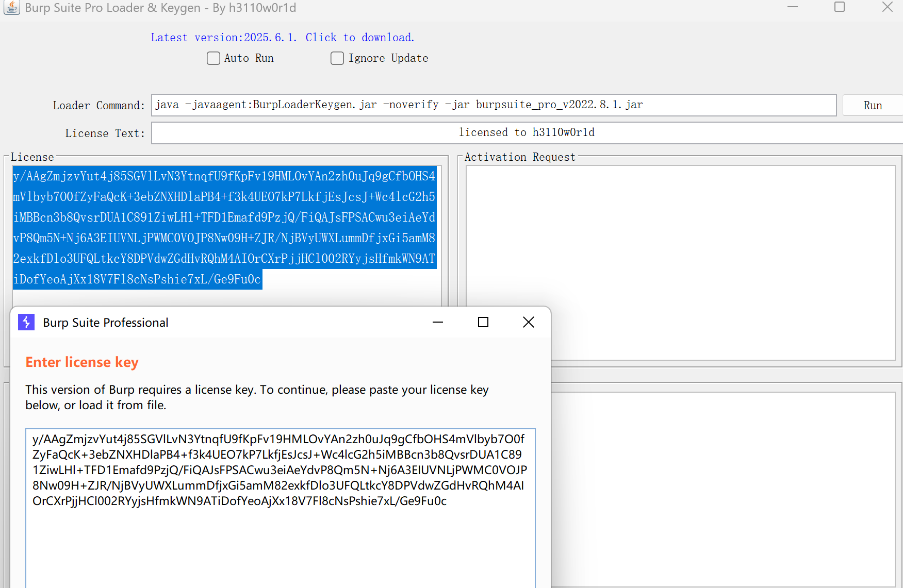Click the License Text field showing h3110w0r1d
Viewport: 903px width, 588px height.
point(526,132)
